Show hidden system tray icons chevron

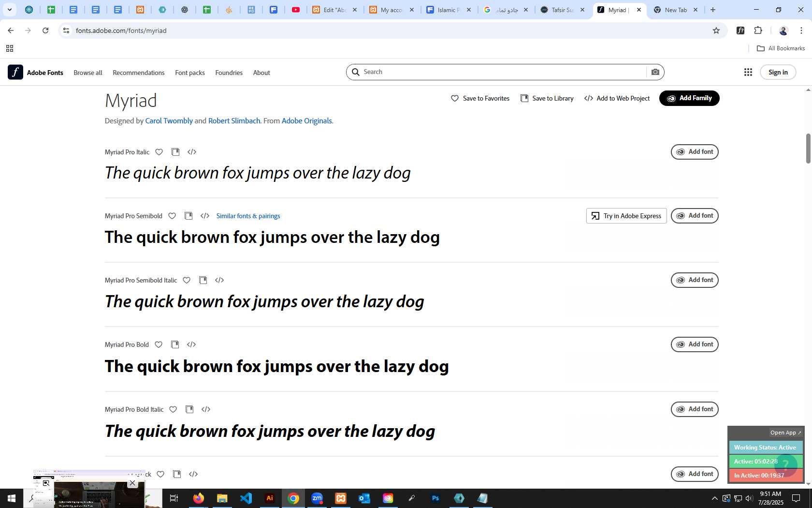point(715,498)
